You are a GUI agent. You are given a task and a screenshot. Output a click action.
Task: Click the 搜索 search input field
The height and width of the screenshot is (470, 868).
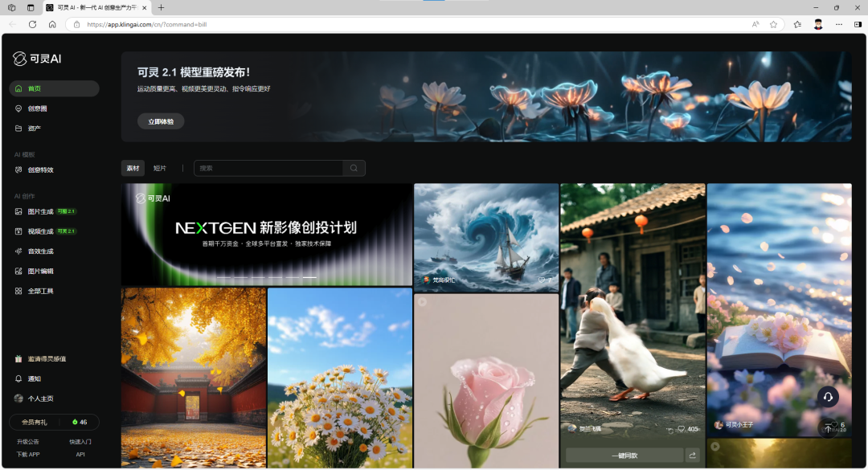(268, 169)
